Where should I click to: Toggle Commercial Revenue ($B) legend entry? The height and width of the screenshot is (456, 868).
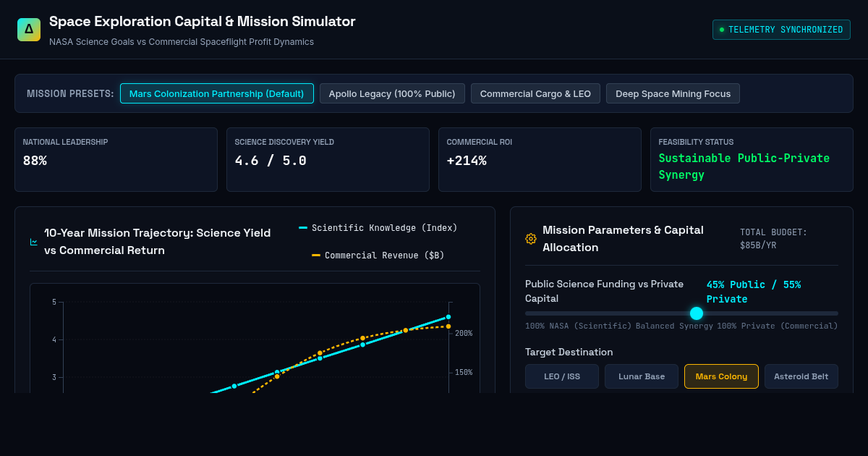(x=378, y=256)
